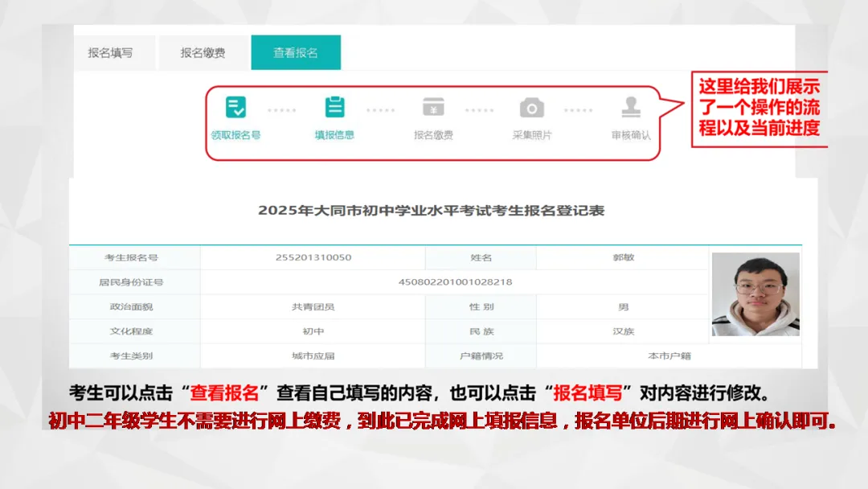
Task: Click the 城市应届 candidate category cell
Action: pos(313,355)
